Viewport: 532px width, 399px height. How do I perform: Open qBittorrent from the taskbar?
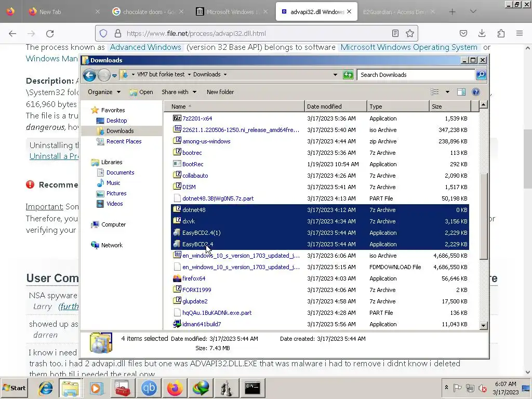149,388
